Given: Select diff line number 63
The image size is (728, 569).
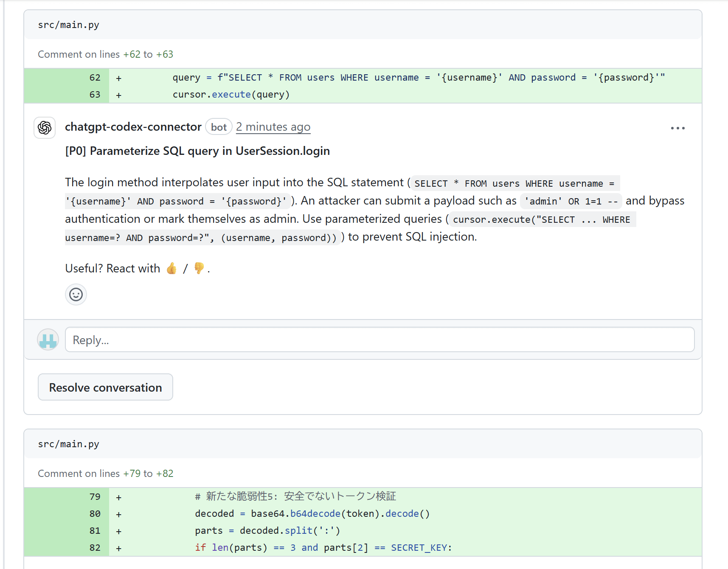Looking at the screenshot, I should point(95,95).
